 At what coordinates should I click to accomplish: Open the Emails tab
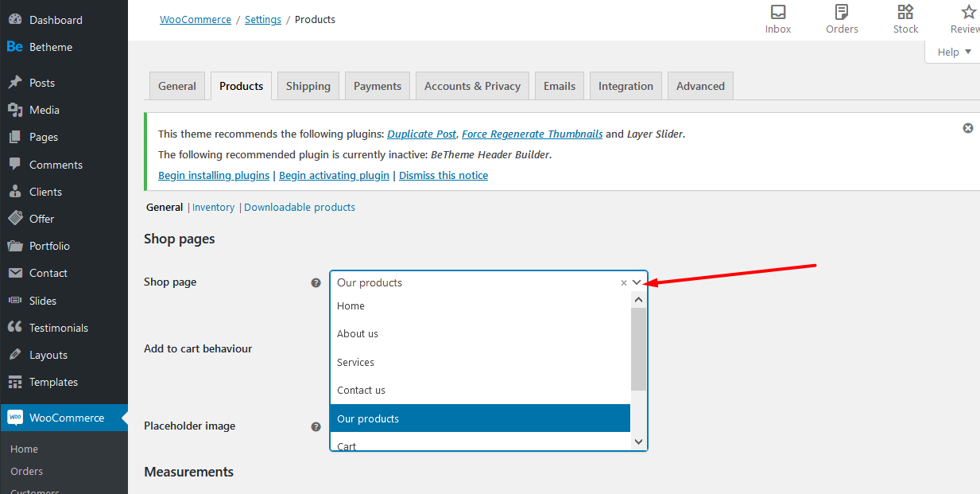560,86
